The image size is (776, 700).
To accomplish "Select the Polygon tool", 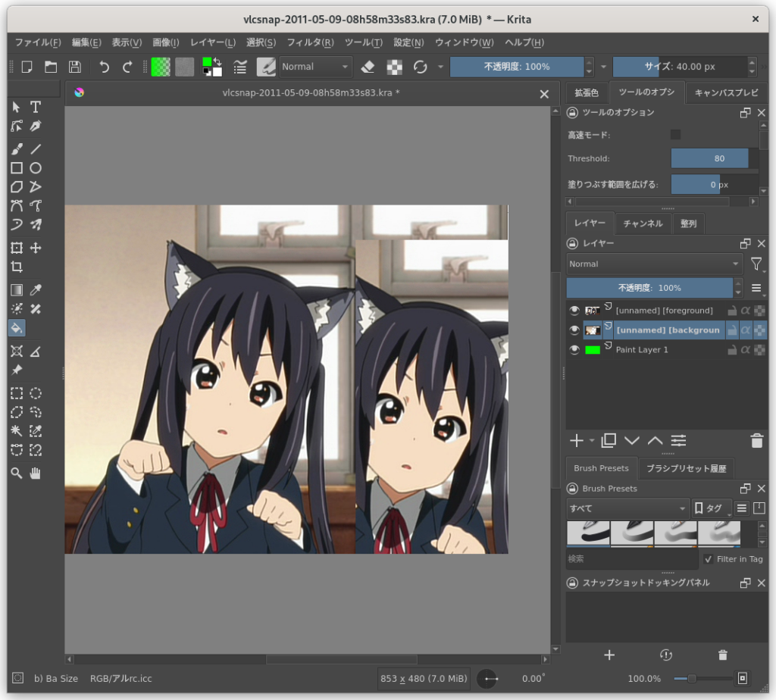I will click(17, 187).
